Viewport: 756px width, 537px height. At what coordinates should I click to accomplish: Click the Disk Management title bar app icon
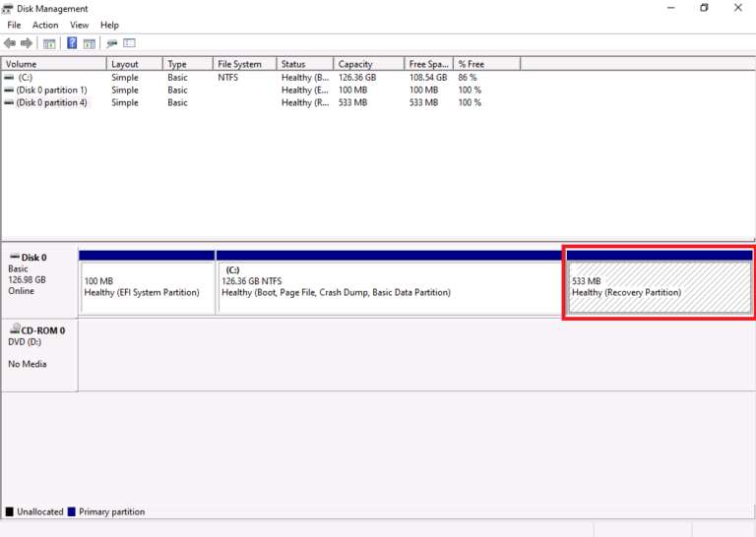[x=10, y=8]
